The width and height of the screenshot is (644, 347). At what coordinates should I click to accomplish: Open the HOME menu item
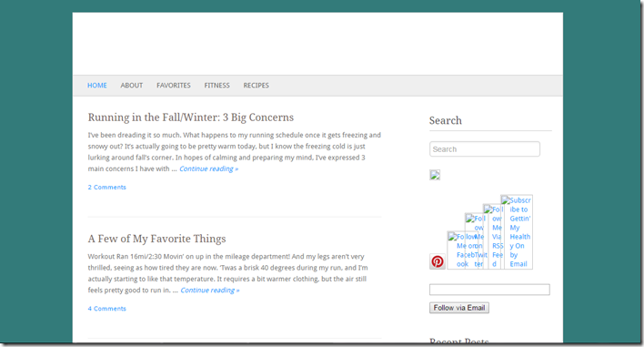97,86
